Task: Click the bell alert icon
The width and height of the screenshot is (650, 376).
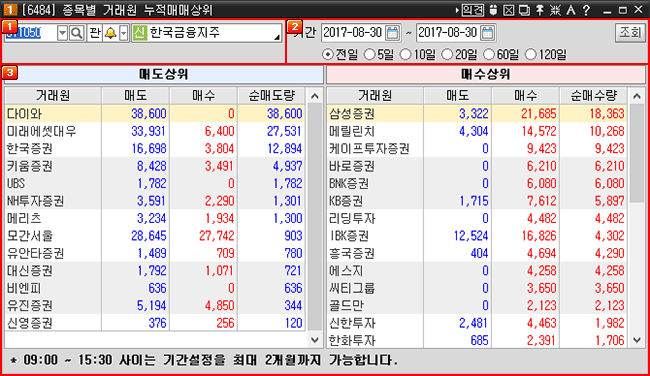Action: [x=110, y=33]
